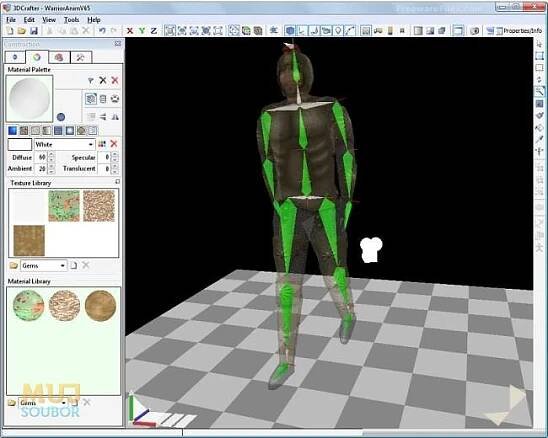Collapse the Texture Library section

coord(117,182)
